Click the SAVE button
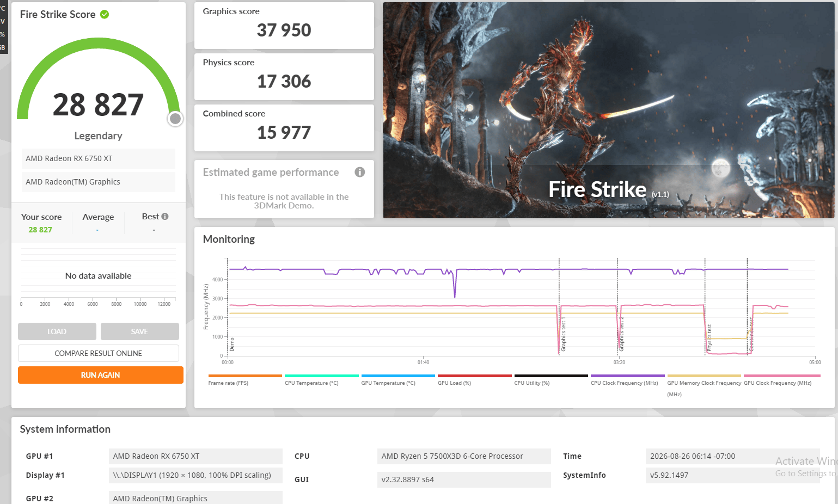838x504 pixels. [140, 331]
